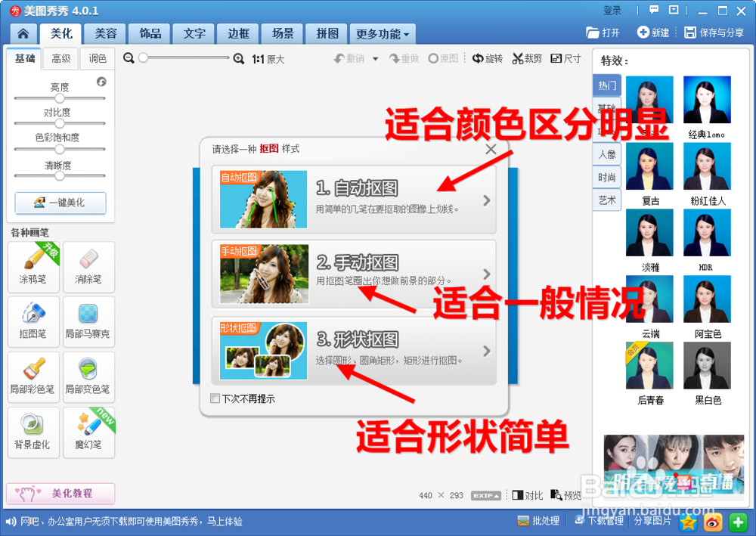Click the 1:1 原大 actual size button

pyautogui.click(x=268, y=59)
